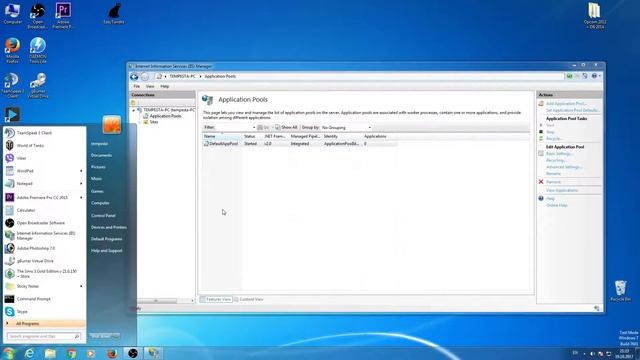Expand the Sites tree node
This screenshot has height=360, width=640.
pos(139,122)
